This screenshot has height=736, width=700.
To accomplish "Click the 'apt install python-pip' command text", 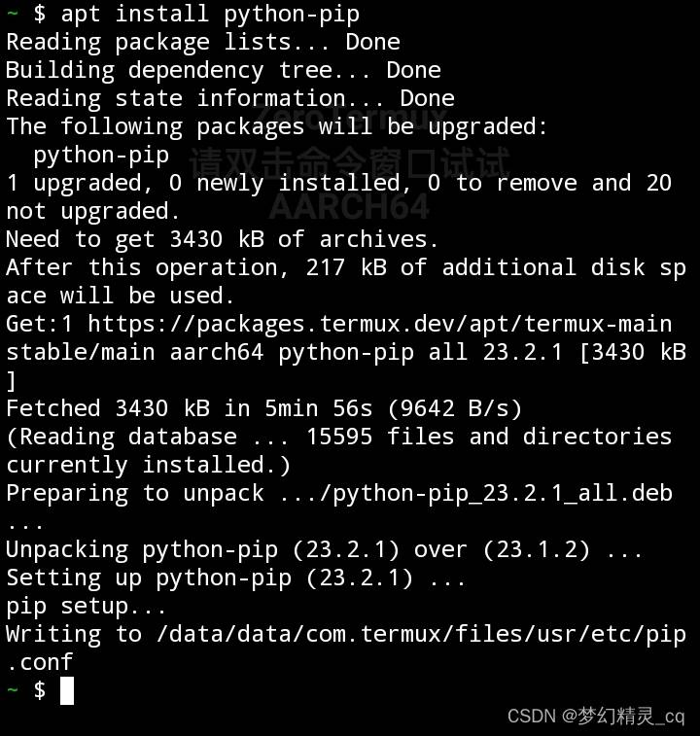I will (210, 14).
